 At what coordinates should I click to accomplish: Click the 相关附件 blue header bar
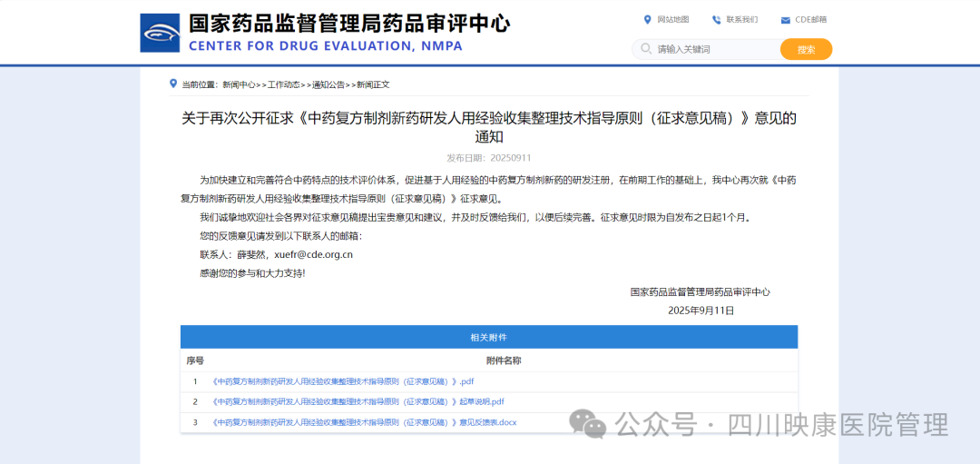489,337
